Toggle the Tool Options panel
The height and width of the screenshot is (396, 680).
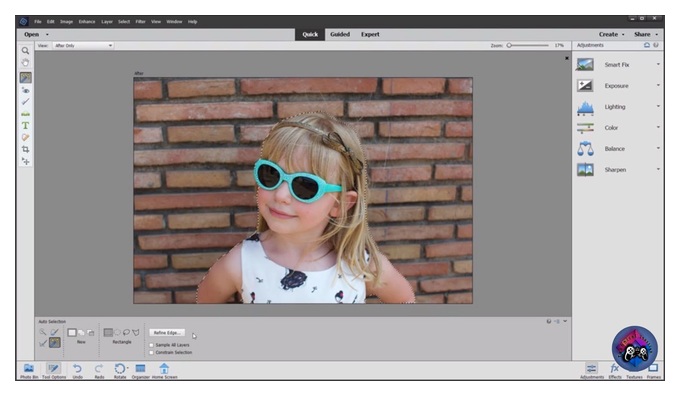click(x=54, y=371)
